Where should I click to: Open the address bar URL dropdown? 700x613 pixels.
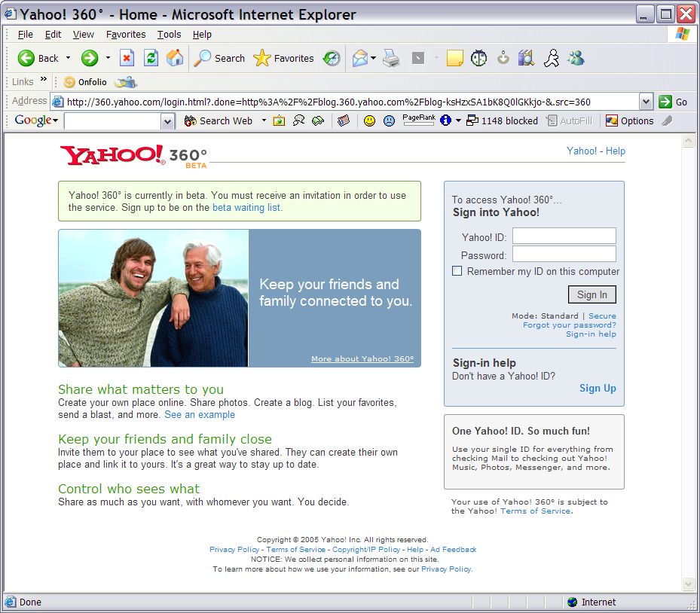click(x=646, y=102)
